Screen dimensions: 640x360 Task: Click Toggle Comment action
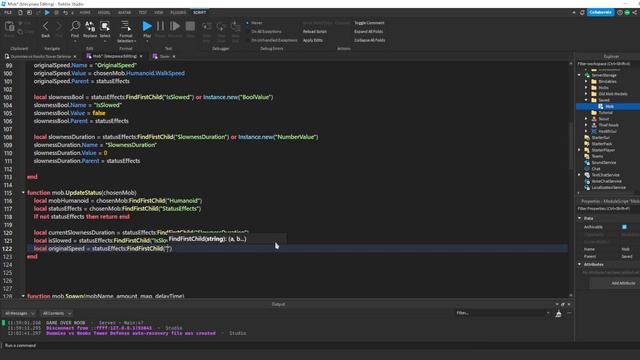point(369,23)
